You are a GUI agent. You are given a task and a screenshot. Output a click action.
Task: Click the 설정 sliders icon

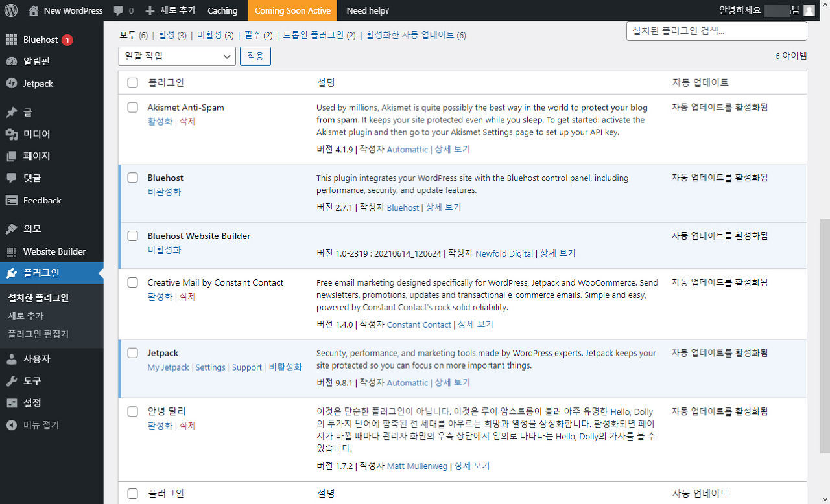coord(11,403)
